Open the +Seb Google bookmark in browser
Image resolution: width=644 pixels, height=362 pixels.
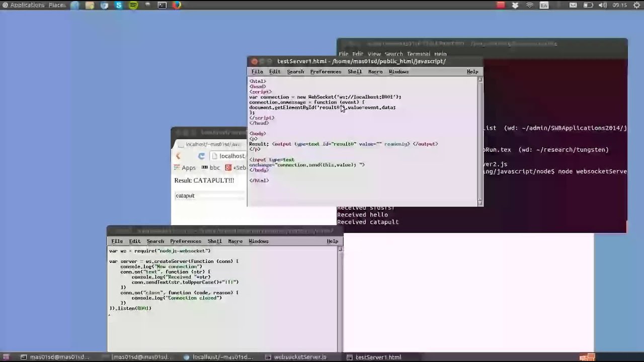[x=235, y=167]
